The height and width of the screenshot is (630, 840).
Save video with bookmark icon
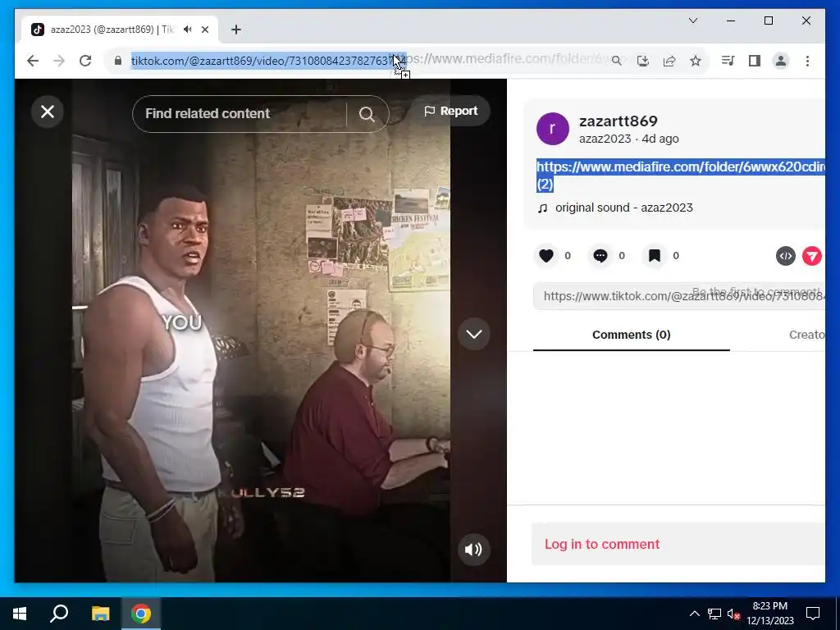pyautogui.click(x=654, y=256)
